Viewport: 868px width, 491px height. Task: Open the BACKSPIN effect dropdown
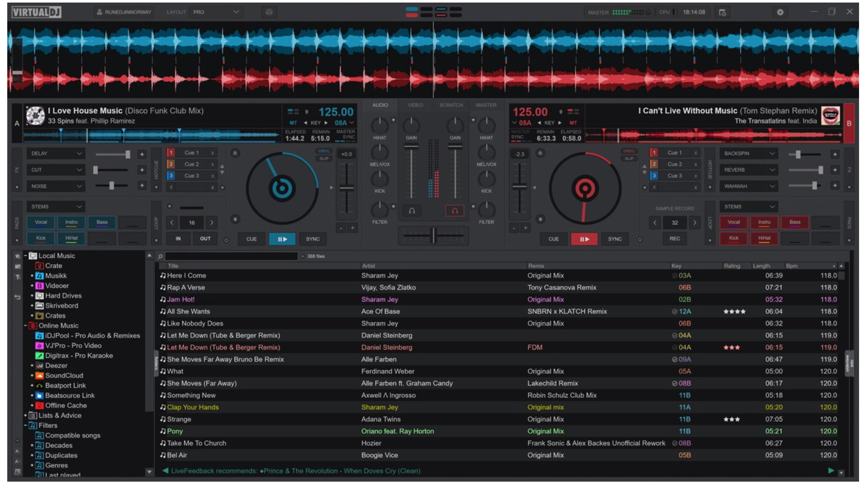coord(749,153)
